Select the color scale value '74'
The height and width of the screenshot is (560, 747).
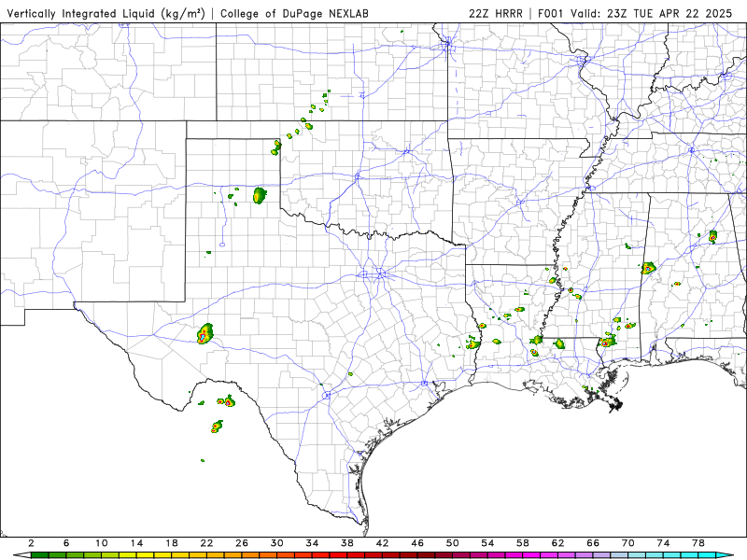click(x=664, y=543)
